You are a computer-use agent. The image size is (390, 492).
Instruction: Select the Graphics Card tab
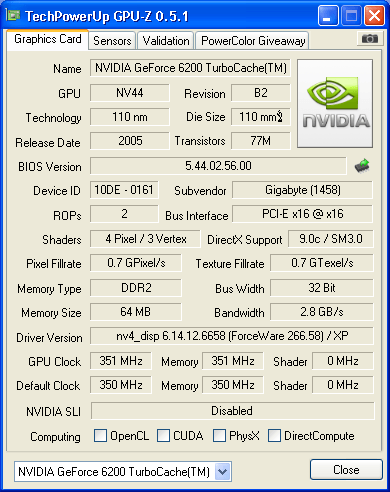(47, 39)
